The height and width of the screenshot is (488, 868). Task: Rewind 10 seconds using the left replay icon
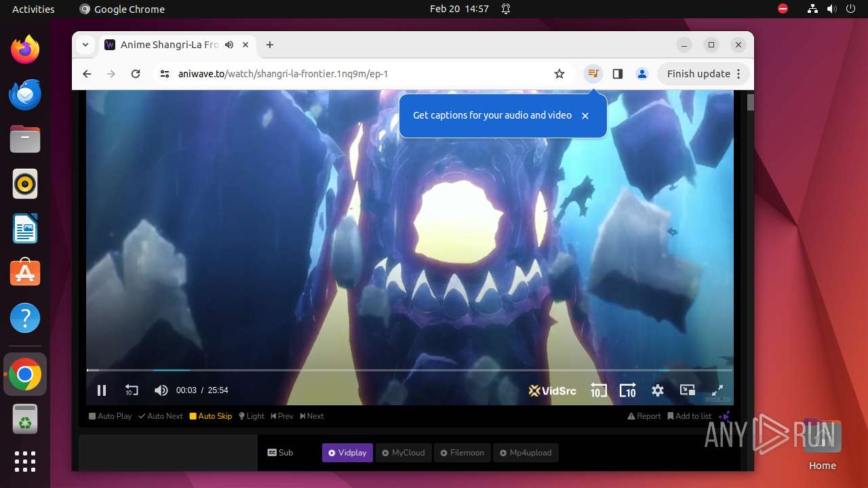pos(132,390)
